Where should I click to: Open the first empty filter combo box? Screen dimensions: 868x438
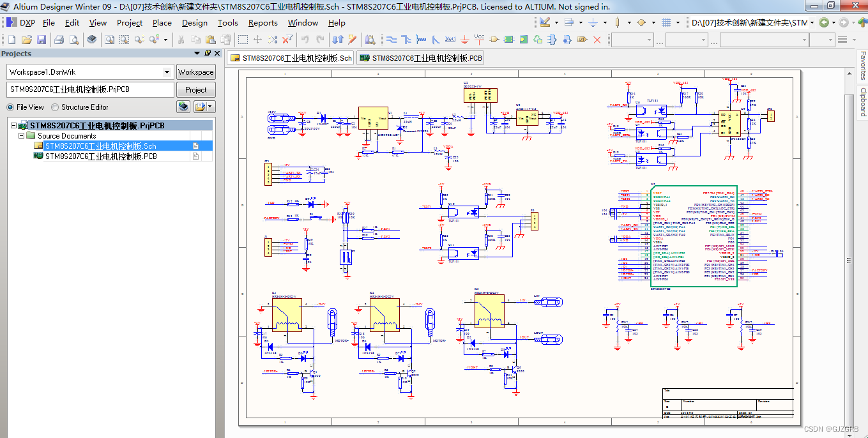click(x=632, y=40)
